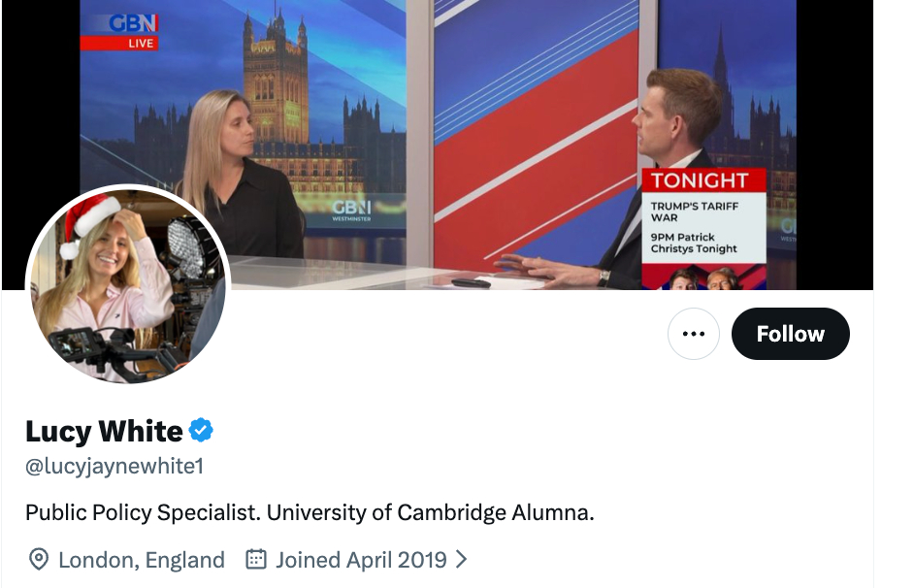Click the Joined April 2019 link
The image size is (914, 588).
pyautogui.click(x=361, y=560)
